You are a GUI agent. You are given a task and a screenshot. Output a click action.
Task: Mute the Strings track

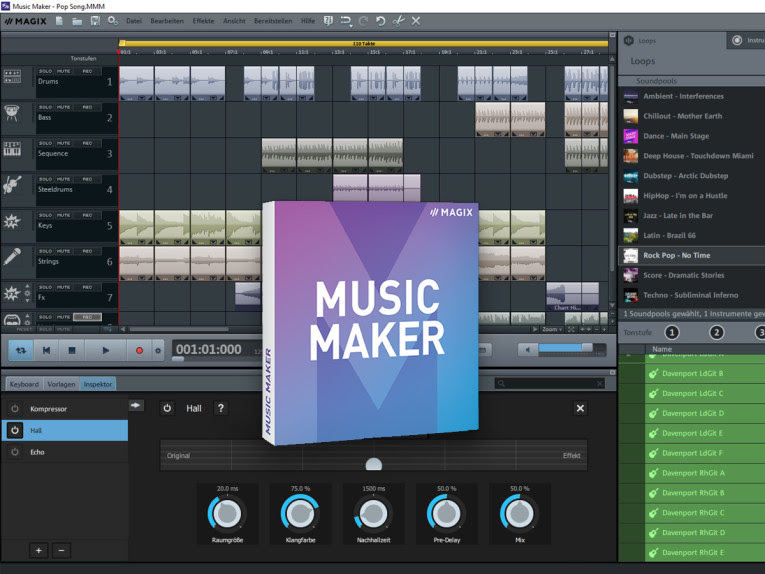coord(63,251)
